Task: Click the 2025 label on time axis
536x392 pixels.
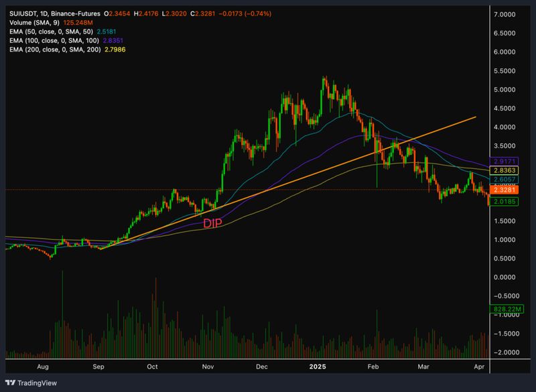Action: tap(317, 367)
